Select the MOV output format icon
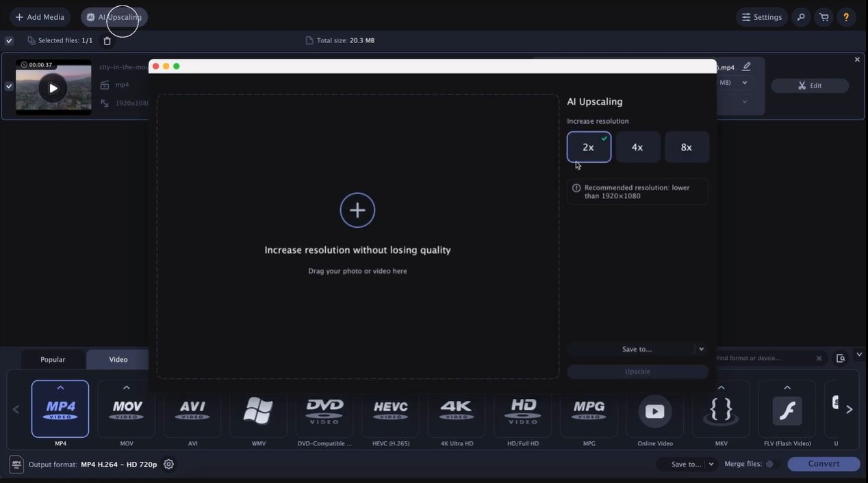 126,410
